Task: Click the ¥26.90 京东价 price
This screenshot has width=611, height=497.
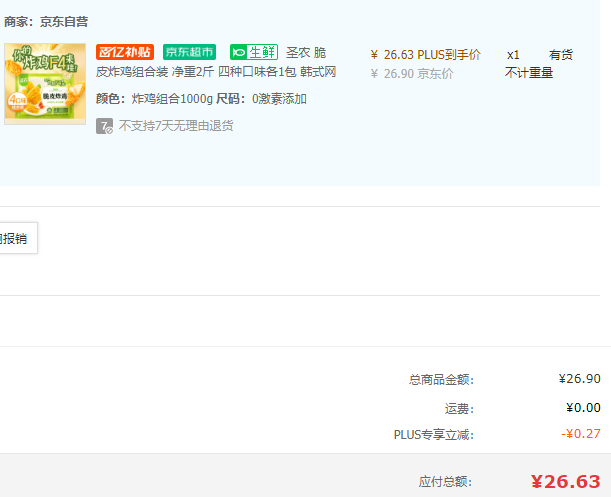Action: [x=411, y=73]
